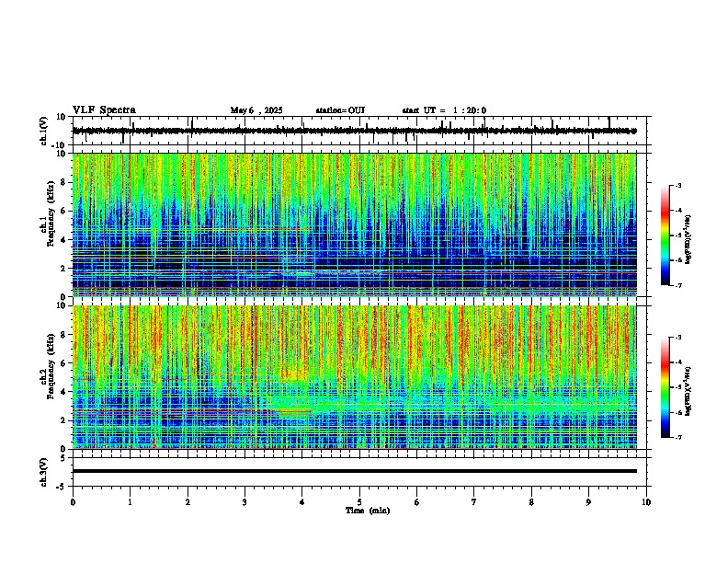Click the date text "May 6 , 2025"

(256, 110)
